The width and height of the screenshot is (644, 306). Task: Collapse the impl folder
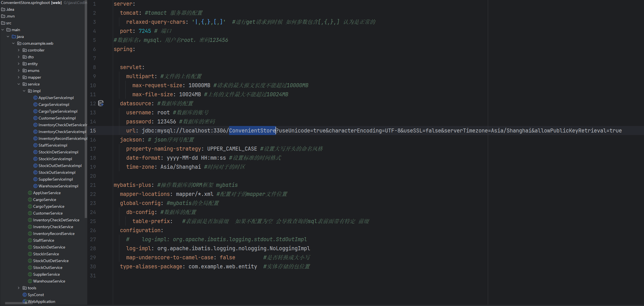click(x=24, y=91)
